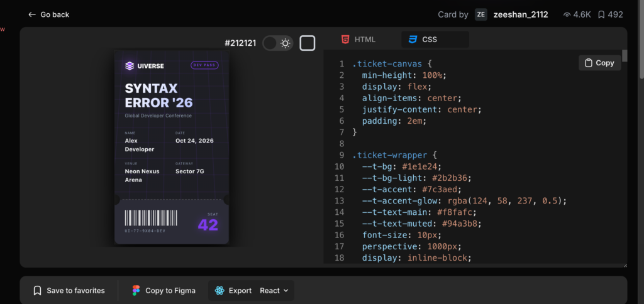This screenshot has width=644, height=304.
Task: Click the bookmark count icon
Action: [601, 15]
